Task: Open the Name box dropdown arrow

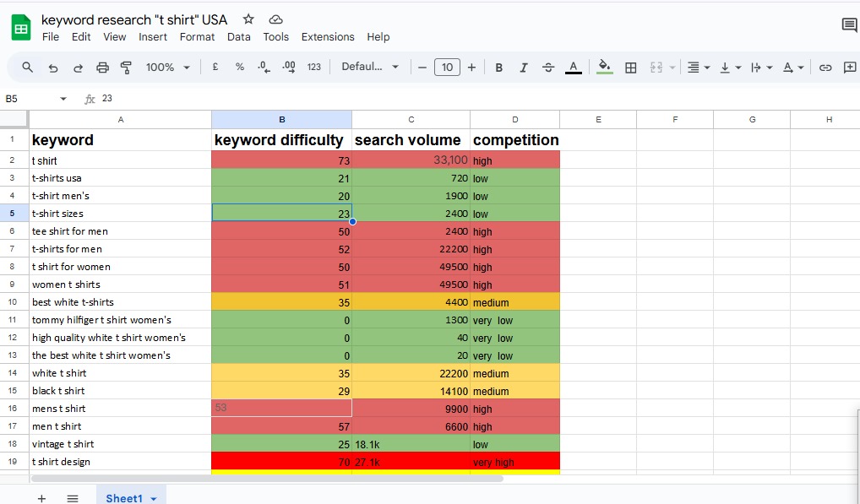Action: [x=63, y=99]
